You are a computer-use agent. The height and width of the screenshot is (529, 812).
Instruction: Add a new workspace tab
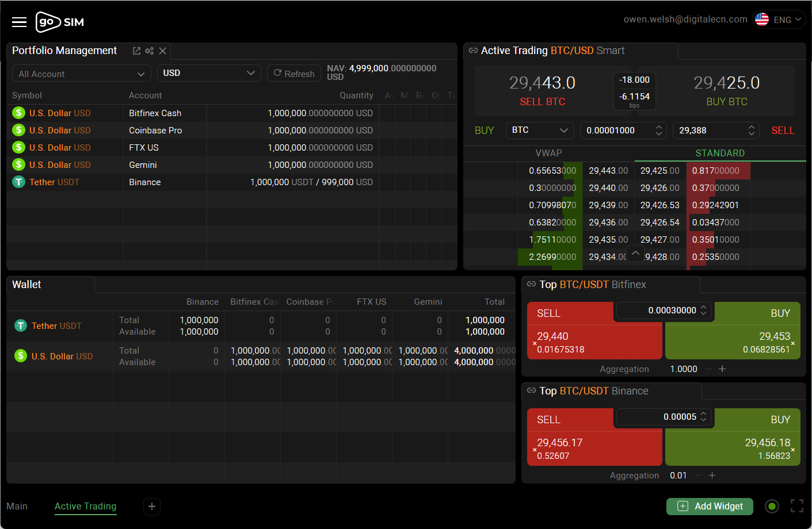tap(152, 506)
